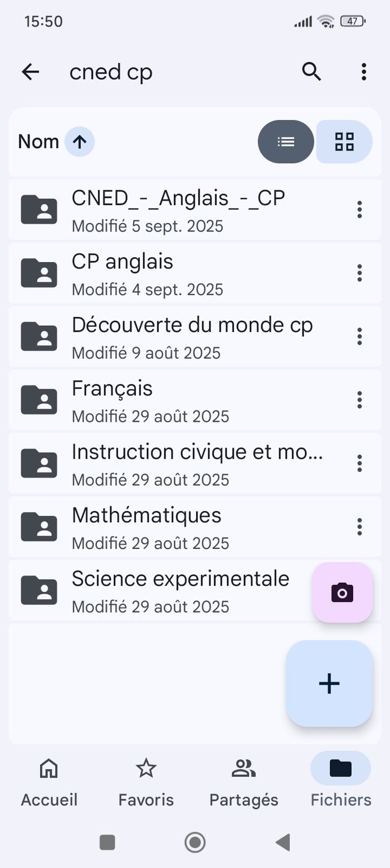Viewport: 390px width, 868px height.
Task: Tap the Fichiers folder icon
Action: tap(340, 769)
